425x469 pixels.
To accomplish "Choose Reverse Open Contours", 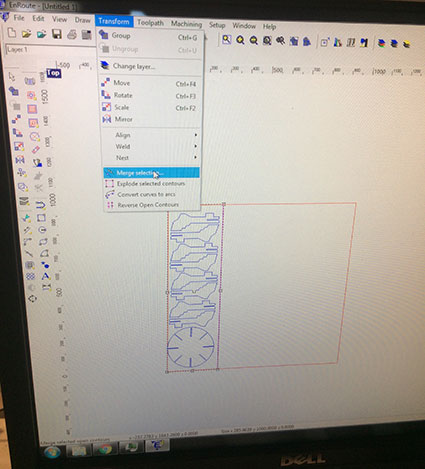I will [152, 205].
